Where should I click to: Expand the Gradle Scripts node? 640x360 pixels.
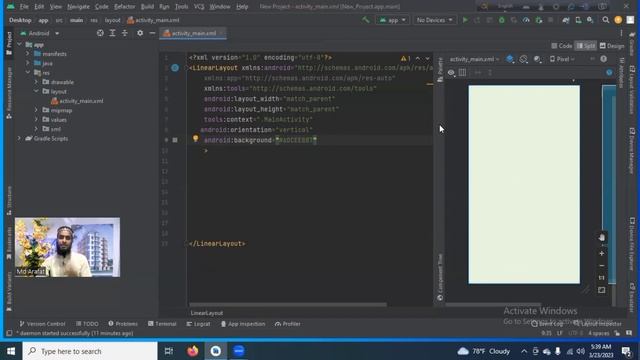pos(19,138)
